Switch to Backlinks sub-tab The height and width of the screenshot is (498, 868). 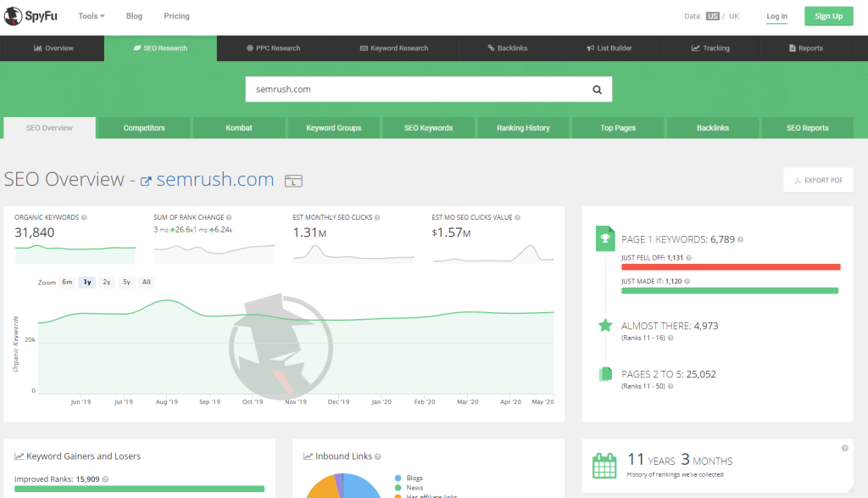pos(712,128)
